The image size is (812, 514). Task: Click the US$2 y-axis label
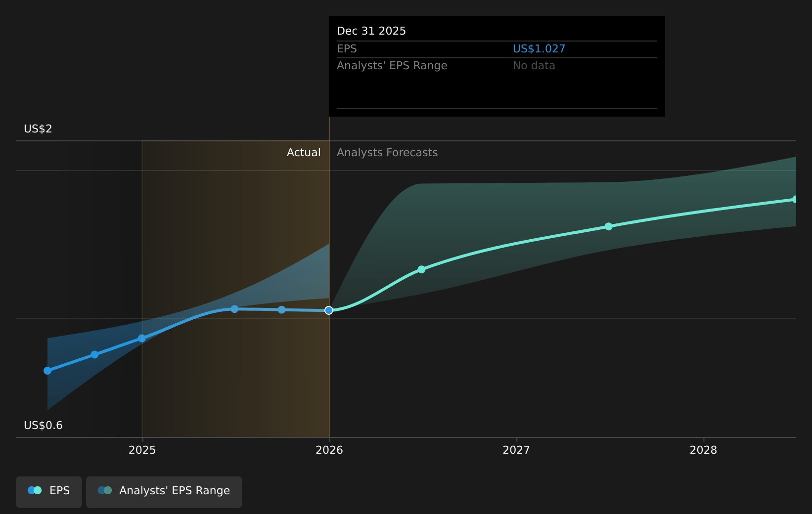[x=38, y=129]
